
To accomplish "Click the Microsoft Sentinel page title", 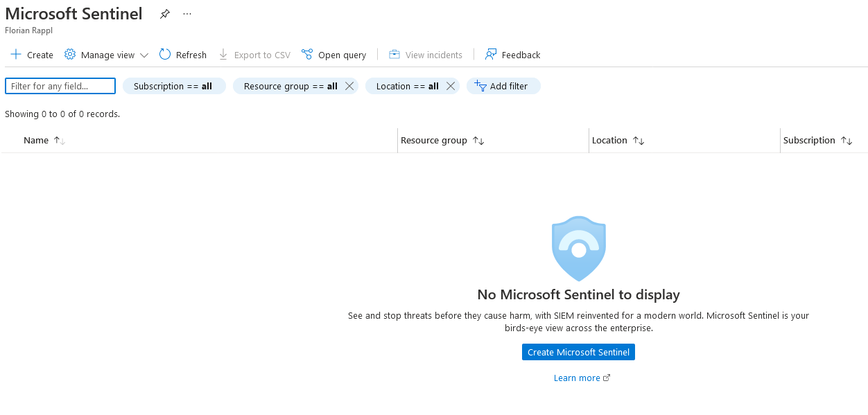I will pos(74,14).
